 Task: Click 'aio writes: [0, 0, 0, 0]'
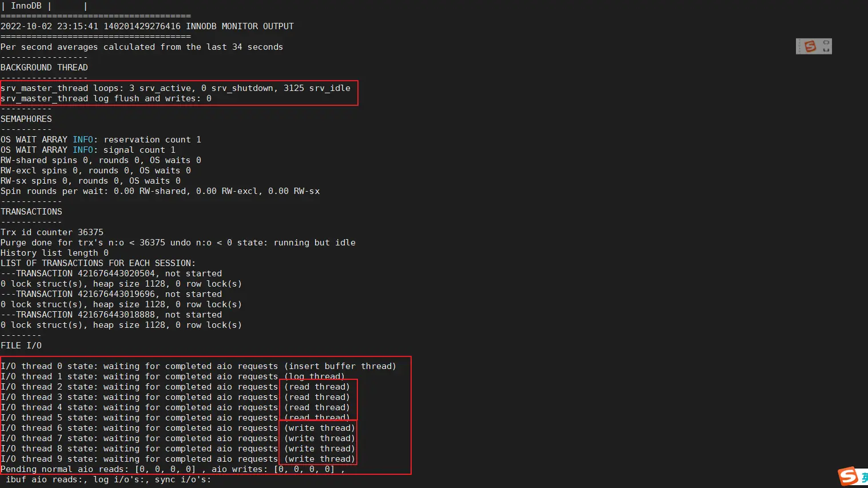(273, 469)
